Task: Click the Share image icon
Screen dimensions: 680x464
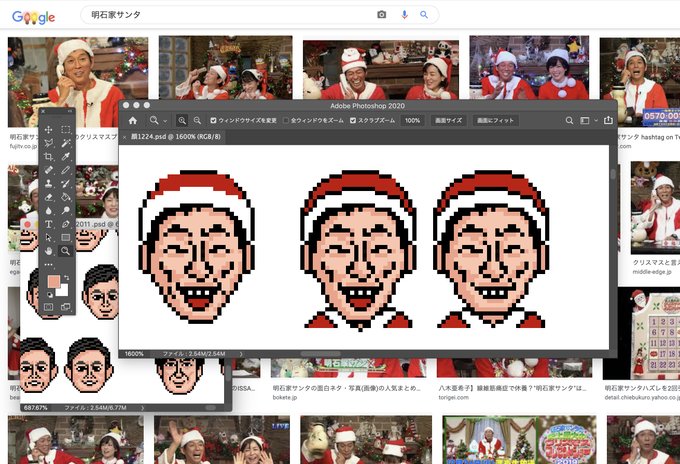Action: click(608, 120)
